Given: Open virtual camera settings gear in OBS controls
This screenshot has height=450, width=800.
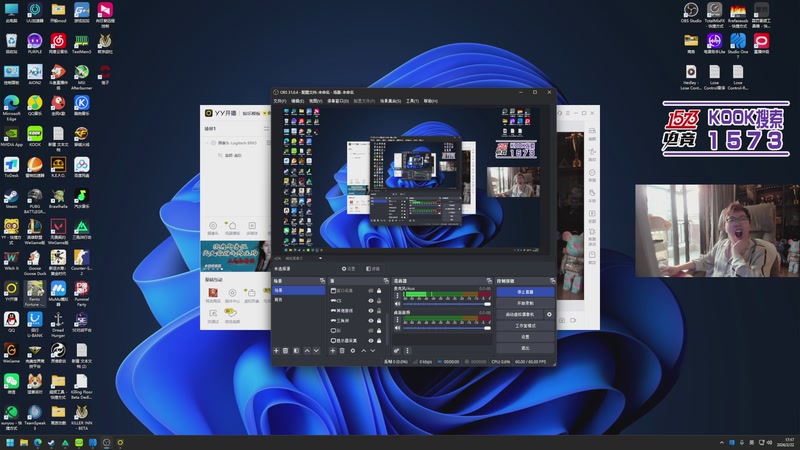Looking at the screenshot, I should [x=549, y=314].
